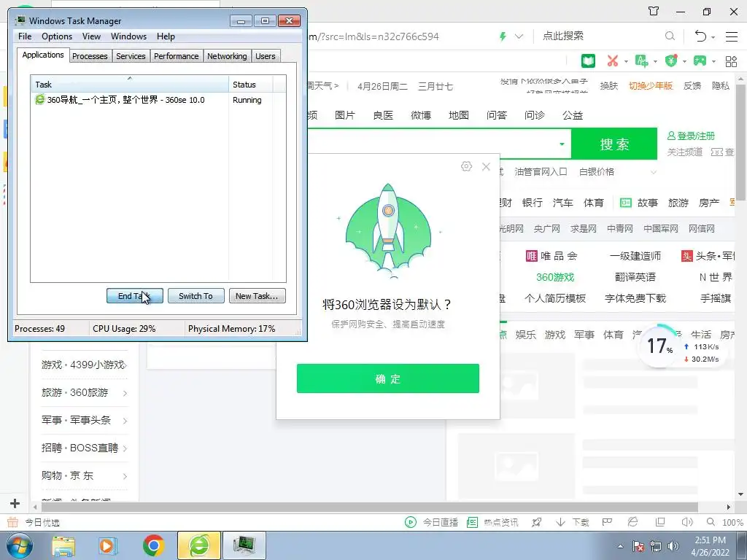Switch to the Processes tab
The height and width of the screenshot is (560, 747).
tap(90, 56)
